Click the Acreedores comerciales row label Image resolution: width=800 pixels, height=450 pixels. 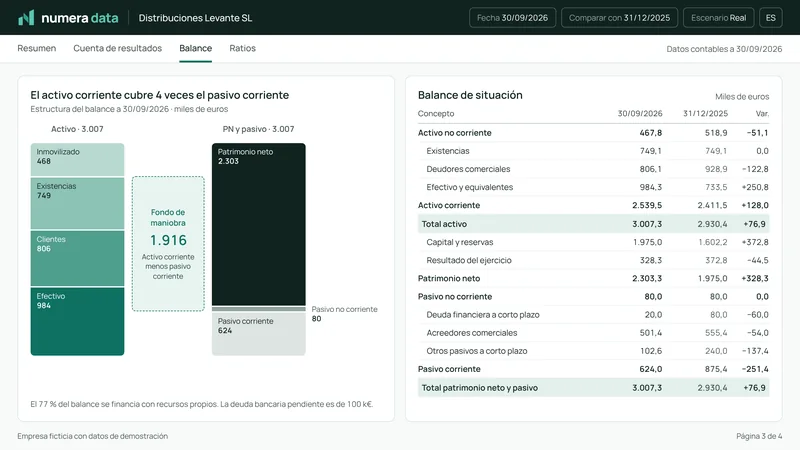[x=472, y=333]
